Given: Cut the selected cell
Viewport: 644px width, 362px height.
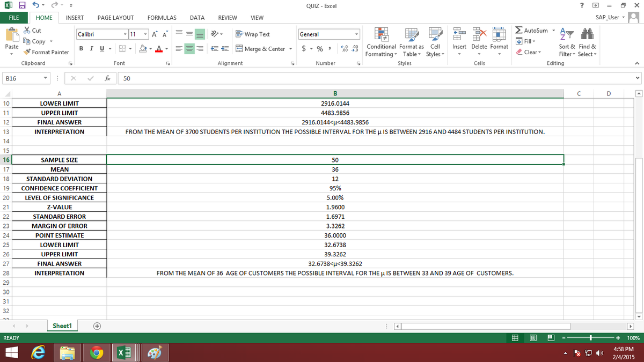Looking at the screenshot, I should pyautogui.click(x=33, y=31).
